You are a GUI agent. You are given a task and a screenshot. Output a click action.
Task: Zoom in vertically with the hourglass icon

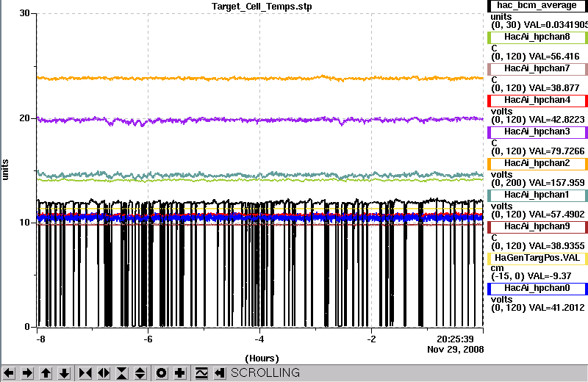click(122, 373)
